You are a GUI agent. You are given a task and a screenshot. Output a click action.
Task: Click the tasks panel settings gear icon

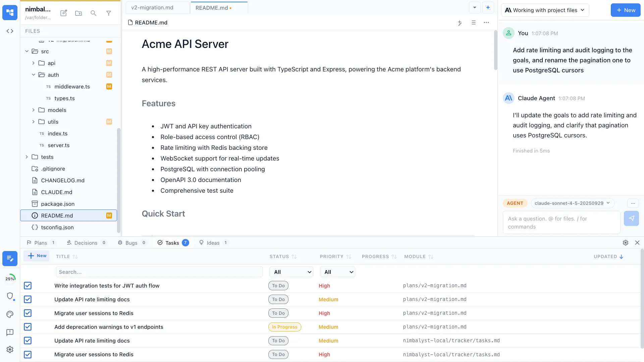click(625, 242)
